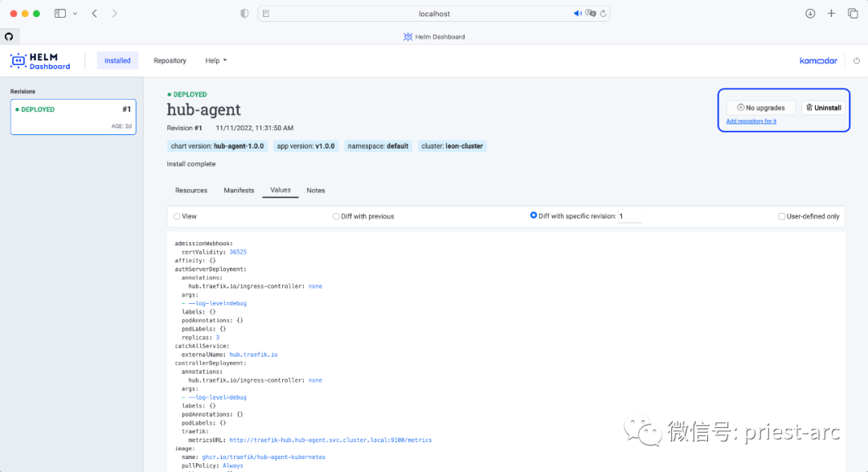
Task: Click the Helm Dashboard logo
Action: [40, 61]
